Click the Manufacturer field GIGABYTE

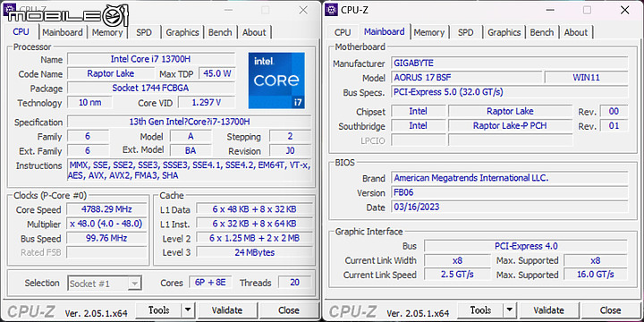click(x=509, y=64)
